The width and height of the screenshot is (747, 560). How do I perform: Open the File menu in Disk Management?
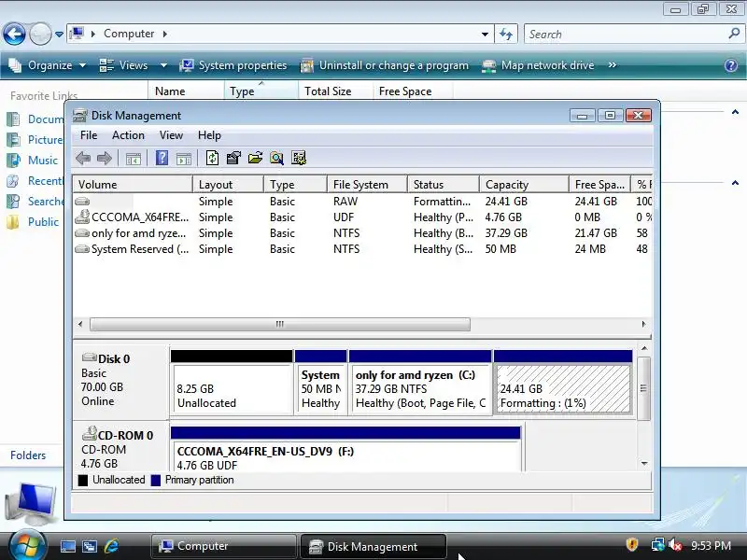89,135
